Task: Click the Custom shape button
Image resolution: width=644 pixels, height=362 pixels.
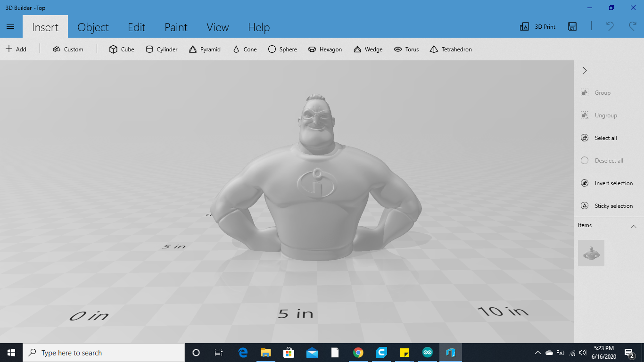Action: (x=68, y=49)
